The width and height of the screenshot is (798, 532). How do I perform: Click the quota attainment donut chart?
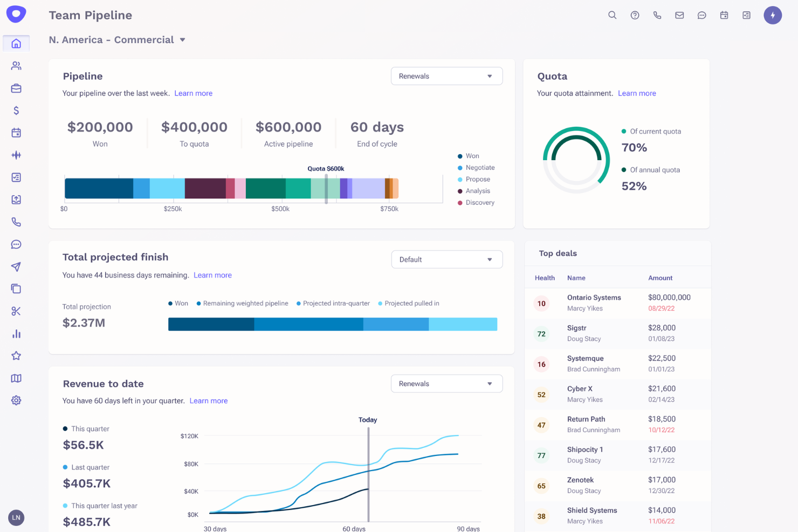(576, 160)
